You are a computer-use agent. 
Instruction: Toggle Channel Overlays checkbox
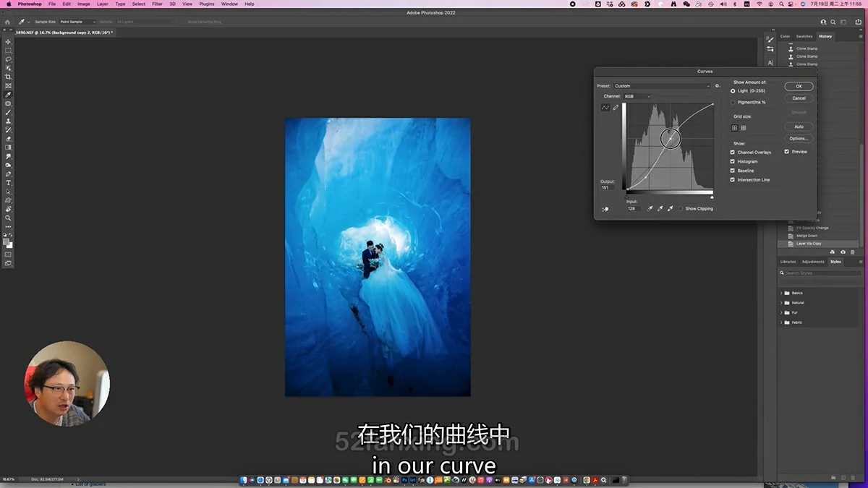[x=733, y=153]
